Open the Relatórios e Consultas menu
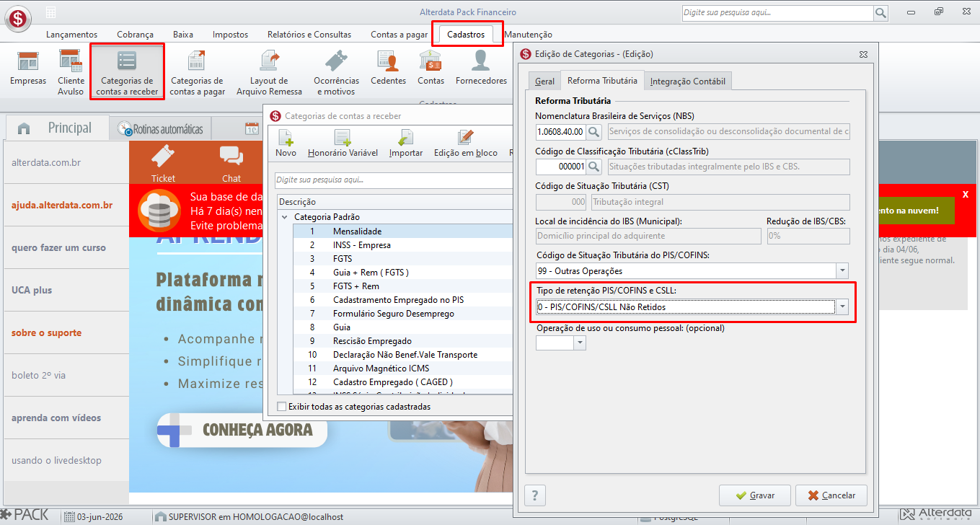This screenshot has height=525, width=980. tap(309, 35)
